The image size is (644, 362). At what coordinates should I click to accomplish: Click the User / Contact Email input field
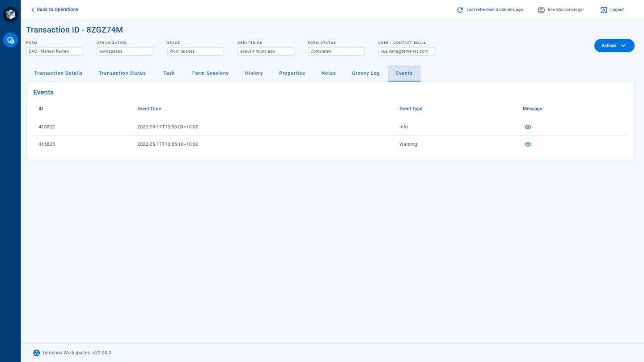[x=407, y=51]
